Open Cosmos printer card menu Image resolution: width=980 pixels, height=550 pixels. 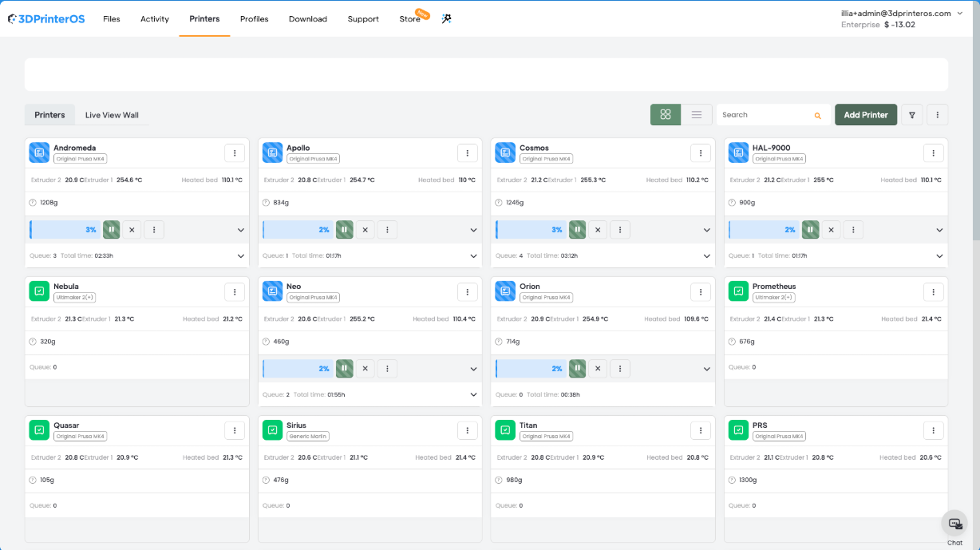700,152
